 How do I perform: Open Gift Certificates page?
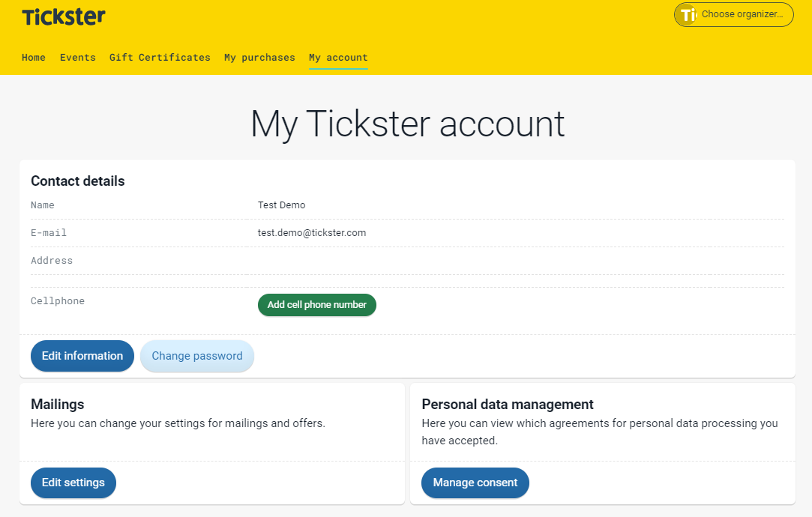pyautogui.click(x=160, y=58)
